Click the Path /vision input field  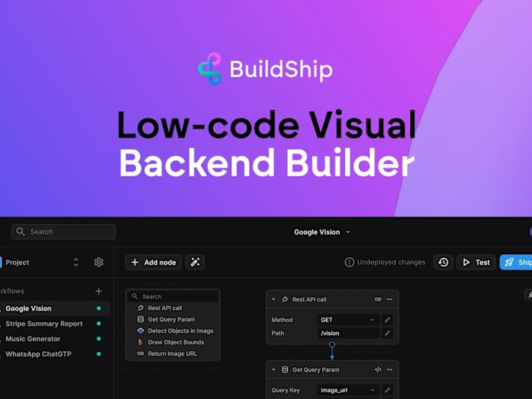point(349,333)
